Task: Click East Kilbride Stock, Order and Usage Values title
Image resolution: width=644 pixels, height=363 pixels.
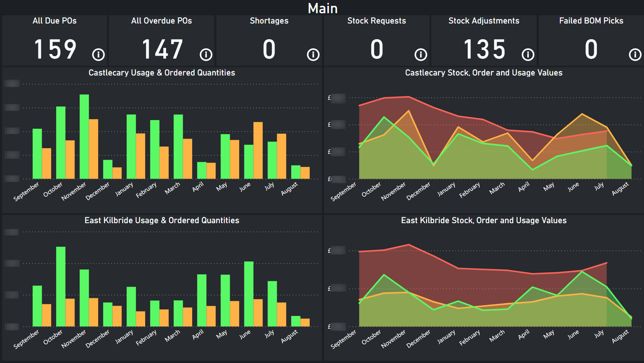Action: coord(484,220)
